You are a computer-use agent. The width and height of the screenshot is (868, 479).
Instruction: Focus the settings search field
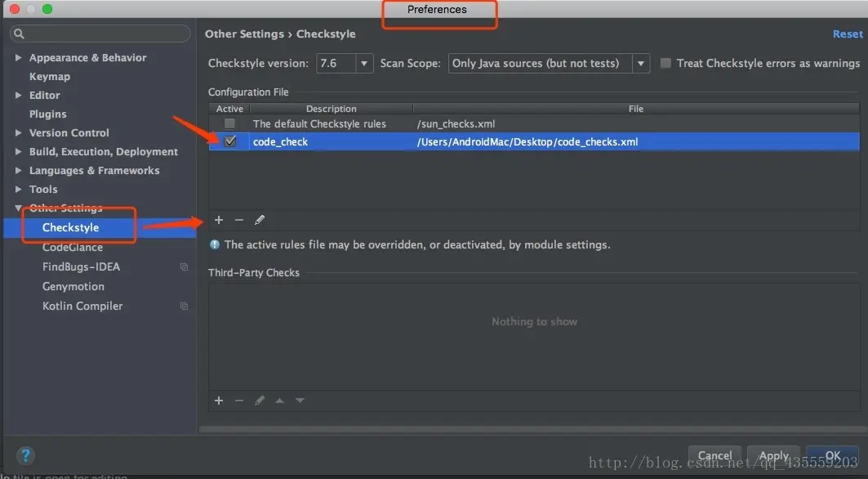tap(100, 34)
